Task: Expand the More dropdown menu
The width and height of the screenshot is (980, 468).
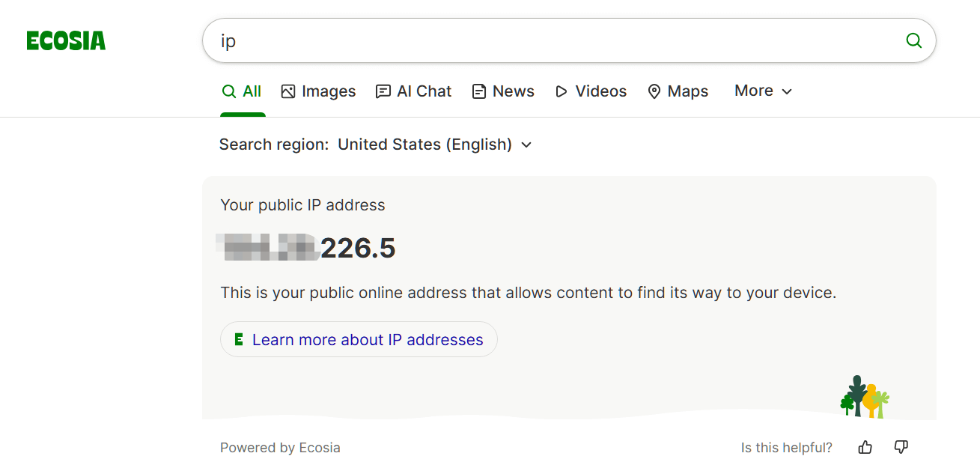Action: (763, 91)
